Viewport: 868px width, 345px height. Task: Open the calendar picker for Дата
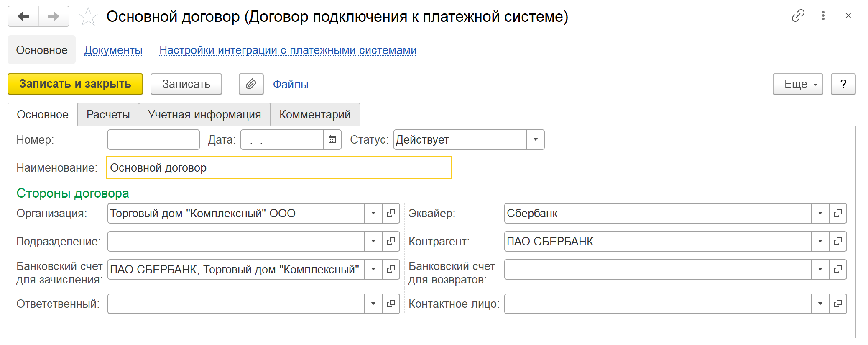pyautogui.click(x=332, y=140)
